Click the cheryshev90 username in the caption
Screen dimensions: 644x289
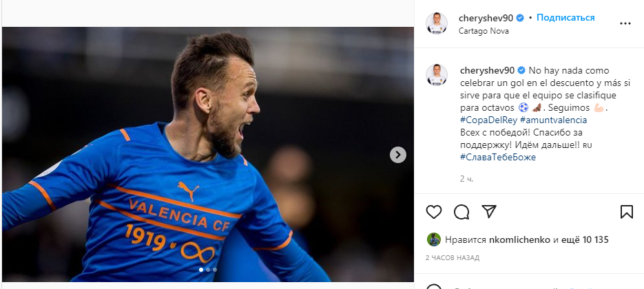pyautogui.click(x=486, y=70)
